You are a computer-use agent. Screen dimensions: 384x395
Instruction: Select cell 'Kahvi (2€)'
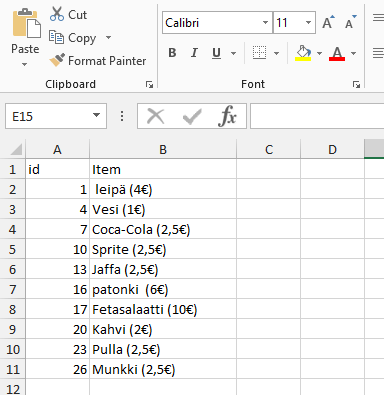(x=163, y=329)
